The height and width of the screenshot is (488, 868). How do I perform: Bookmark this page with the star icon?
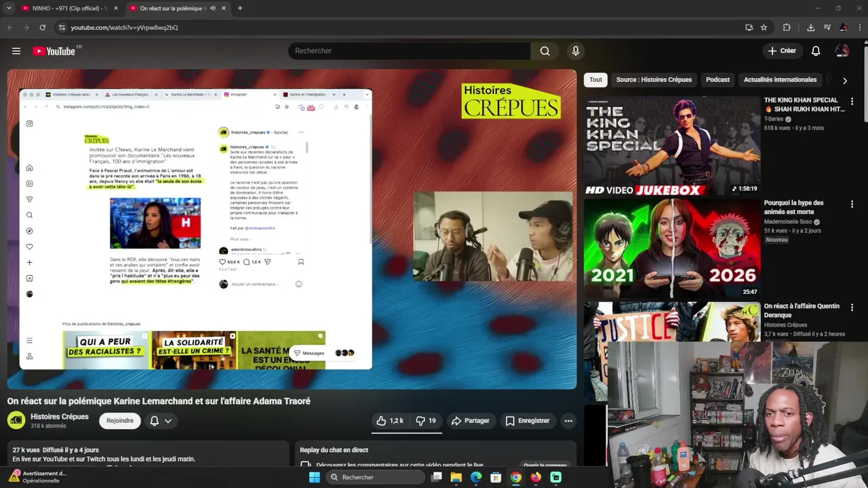(x=764, y=27)
